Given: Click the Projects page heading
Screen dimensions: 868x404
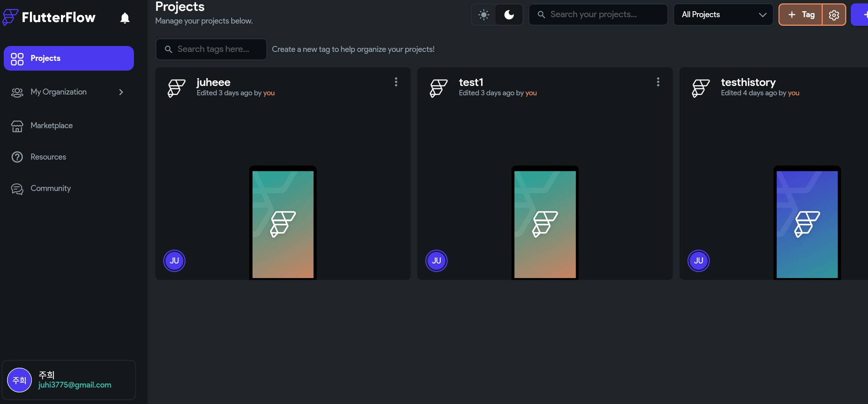Looking at the screenshot, I should click(x=180, y=7).
